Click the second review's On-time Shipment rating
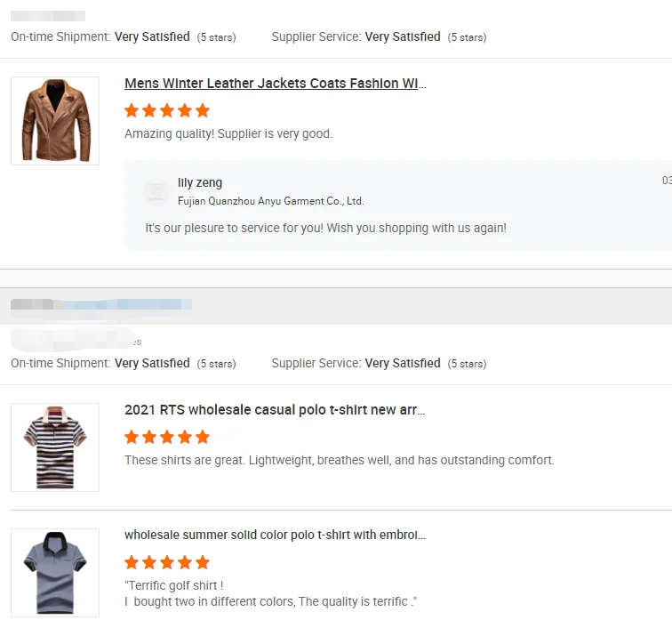This screenshot has height=620, width=672. tap(124, 363)
